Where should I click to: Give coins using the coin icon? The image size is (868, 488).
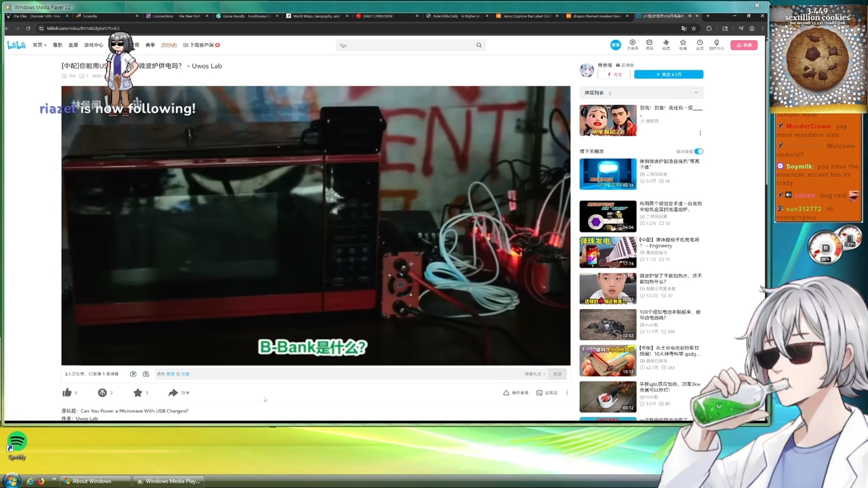click(x=102, y=392)
